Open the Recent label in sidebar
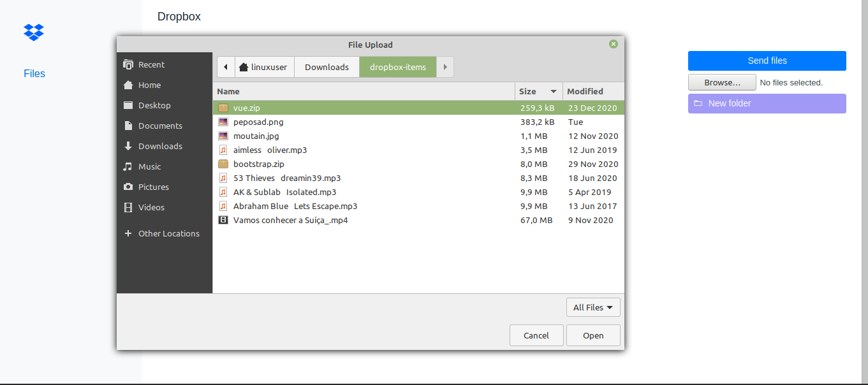This screenshot has height=385, width=868. 151,64
